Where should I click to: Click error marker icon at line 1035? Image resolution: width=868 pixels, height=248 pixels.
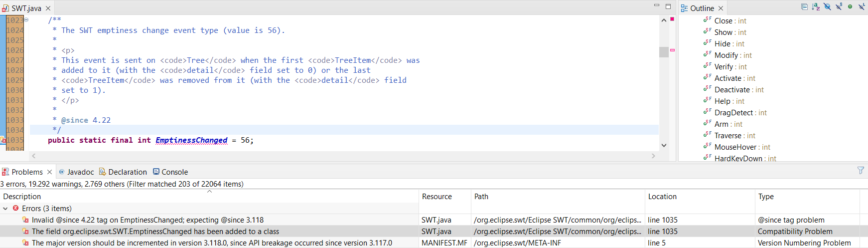click(3, 140)
